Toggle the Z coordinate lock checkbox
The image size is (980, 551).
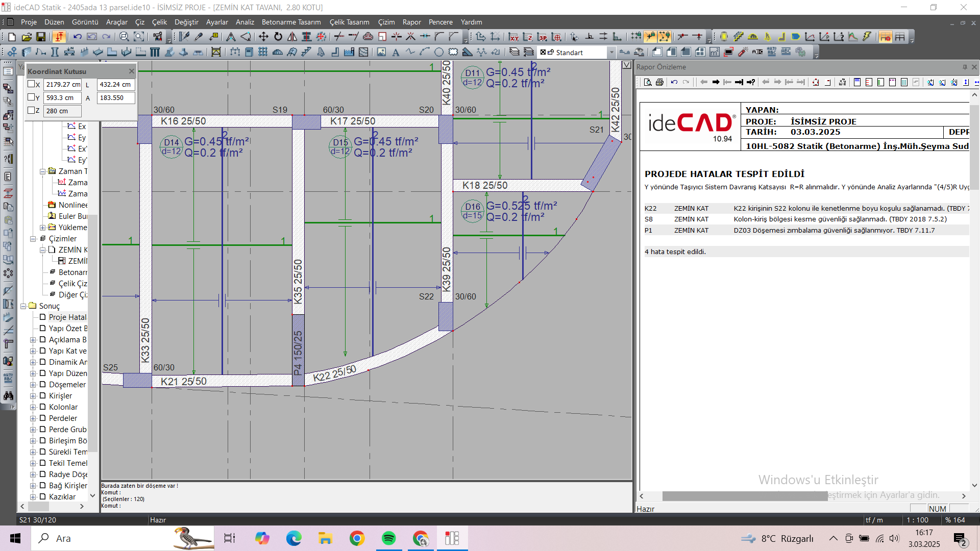[x=31, y=110]
